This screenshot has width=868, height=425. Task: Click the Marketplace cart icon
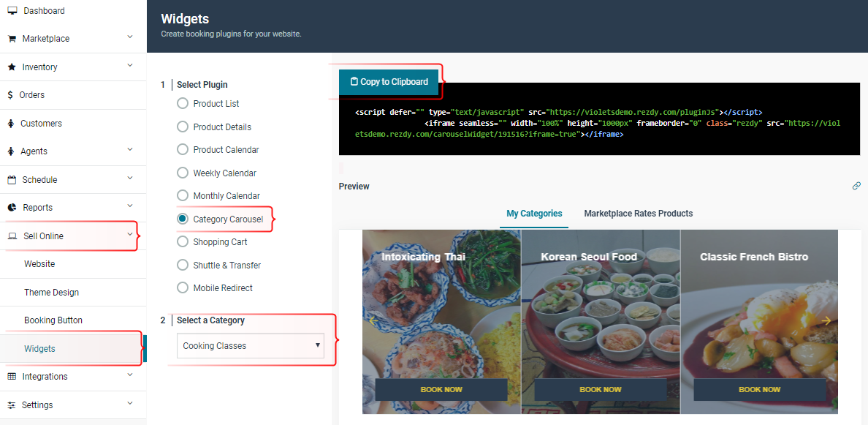12,39
